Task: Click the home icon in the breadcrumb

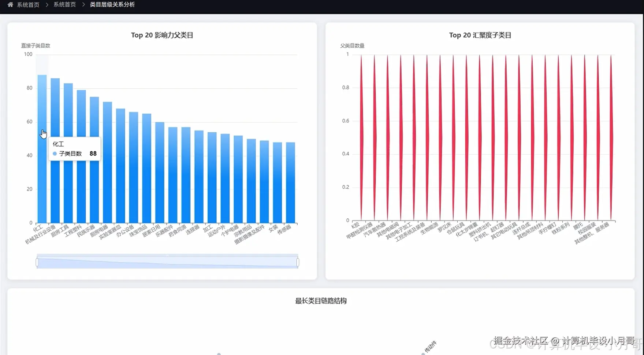Action: pos(10,5)
